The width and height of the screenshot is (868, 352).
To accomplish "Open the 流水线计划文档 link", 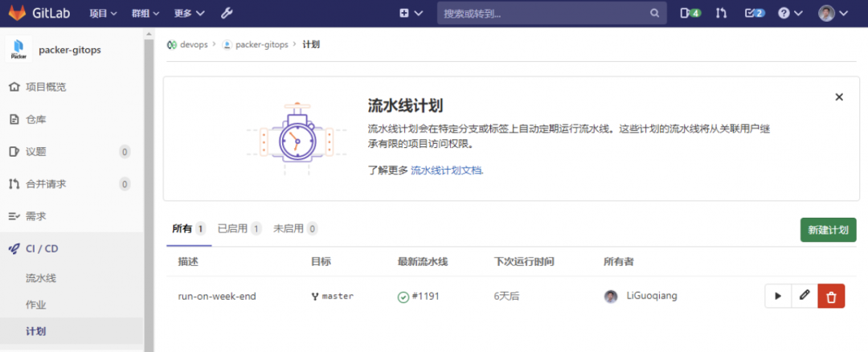I will (447, 170).
